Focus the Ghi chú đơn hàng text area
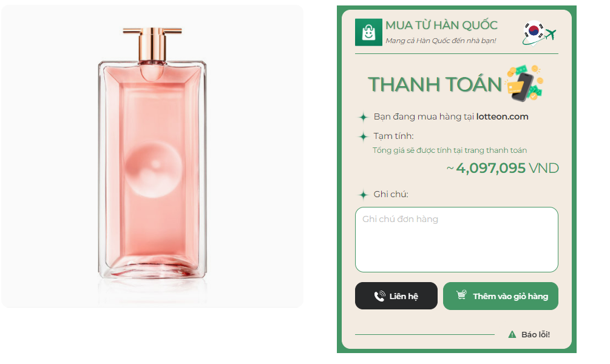This screenshot has width=610, height=364. [456, 240]
